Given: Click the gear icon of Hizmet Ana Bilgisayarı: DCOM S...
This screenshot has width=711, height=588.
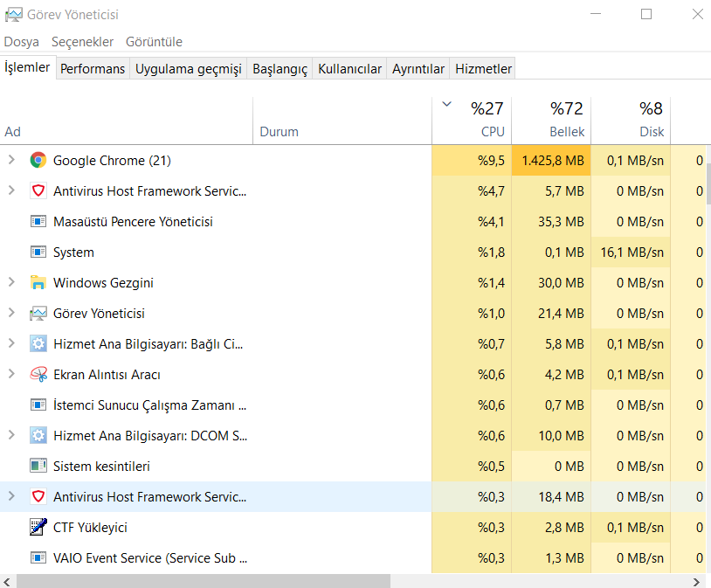Looking at the screenshot, I should [x=38, y=435].
